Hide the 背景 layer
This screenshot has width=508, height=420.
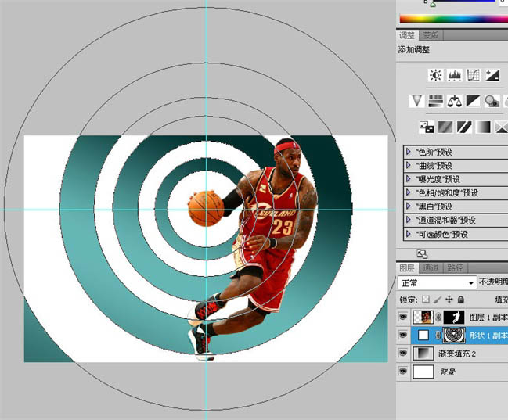coord(404,372)
